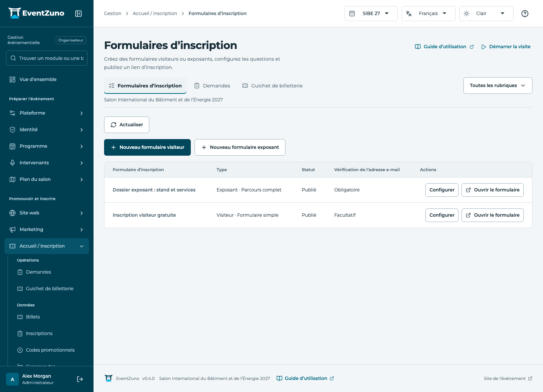Screen dimensions: 543x392
Task: Expand the Intervenants sidebar section
Action: (x=47, y=163)
